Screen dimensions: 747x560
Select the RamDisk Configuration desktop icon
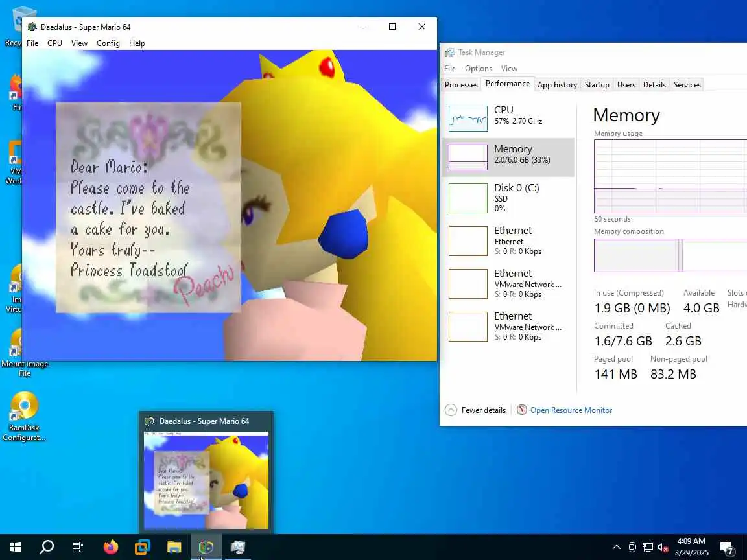[x=24, y=416]
